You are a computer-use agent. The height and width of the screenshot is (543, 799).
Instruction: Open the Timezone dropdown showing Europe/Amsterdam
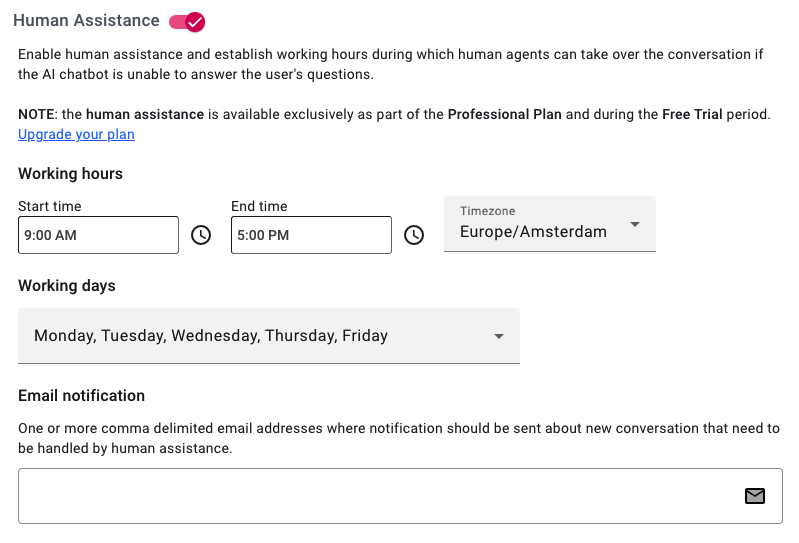(x=550, y=224)
